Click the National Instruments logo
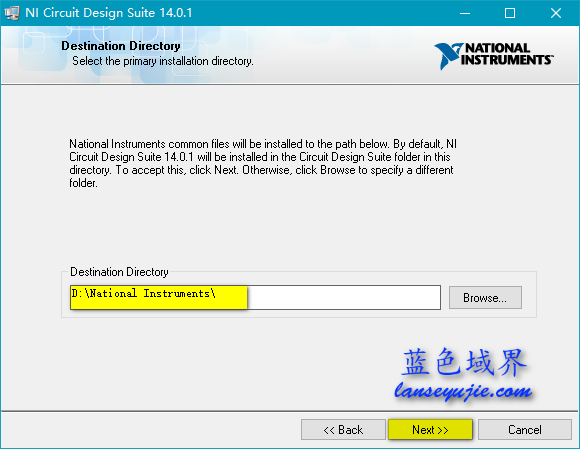 click(494, 55)
